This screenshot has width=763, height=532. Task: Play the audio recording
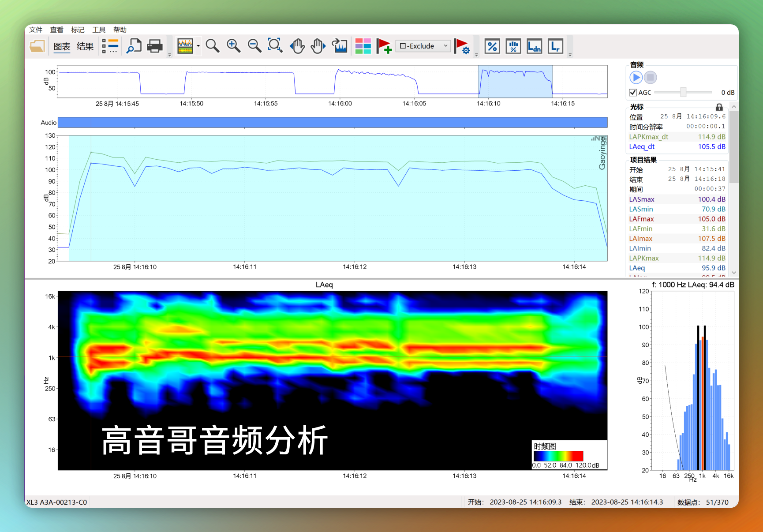(x=636, y=78)
